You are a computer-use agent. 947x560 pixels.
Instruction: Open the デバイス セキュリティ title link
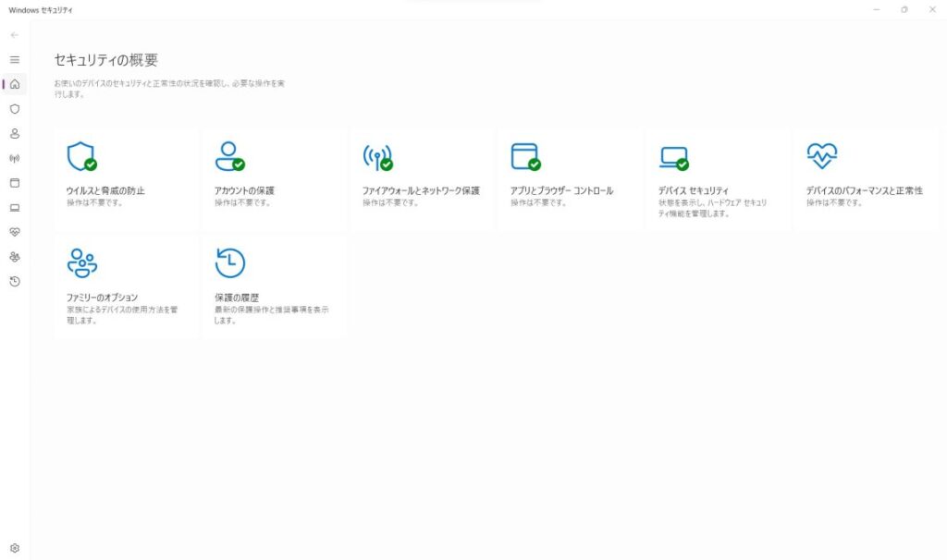pyautogui.click(x=694, y=190)
